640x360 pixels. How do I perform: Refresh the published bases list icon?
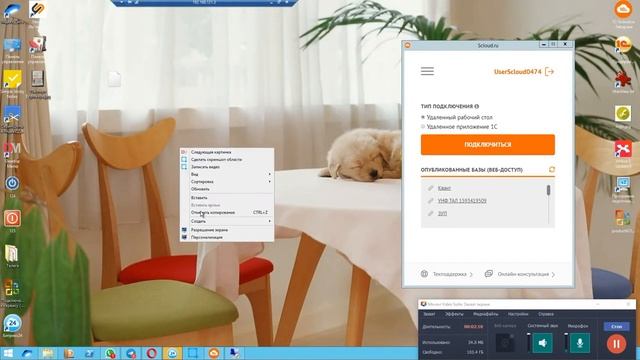tap(552, 169)
